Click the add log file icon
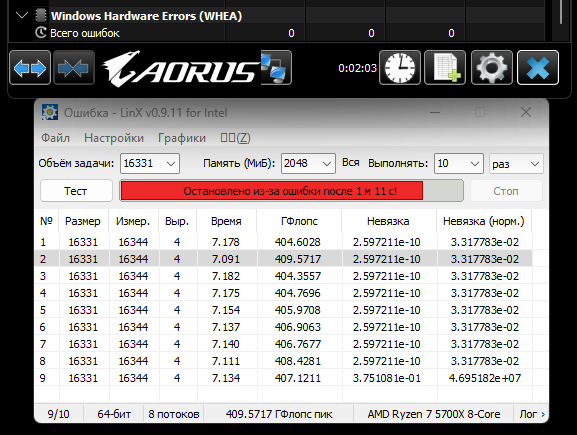Image resolution: width=577 pixels, height=435 pixels. [x=445, y=68]
